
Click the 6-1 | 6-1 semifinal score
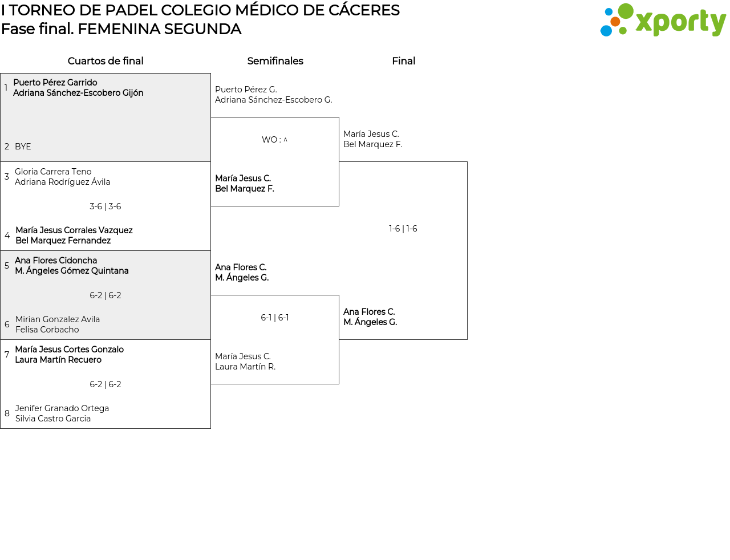[275, 318]
